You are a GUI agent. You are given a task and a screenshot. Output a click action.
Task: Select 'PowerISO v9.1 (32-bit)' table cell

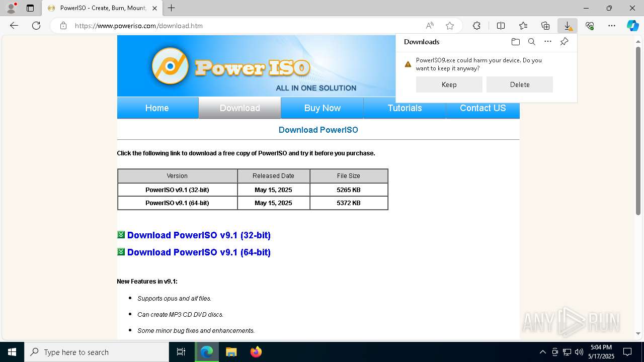[x=177, y=190]
